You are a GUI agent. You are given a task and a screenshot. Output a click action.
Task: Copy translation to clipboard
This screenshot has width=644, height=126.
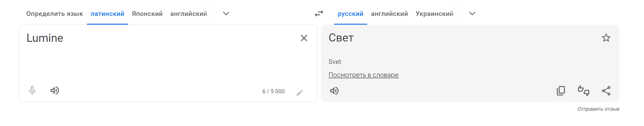561,91
